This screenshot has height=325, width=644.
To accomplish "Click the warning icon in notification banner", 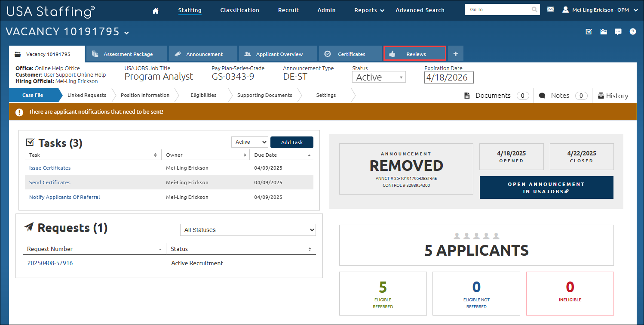I will (19, 112).
